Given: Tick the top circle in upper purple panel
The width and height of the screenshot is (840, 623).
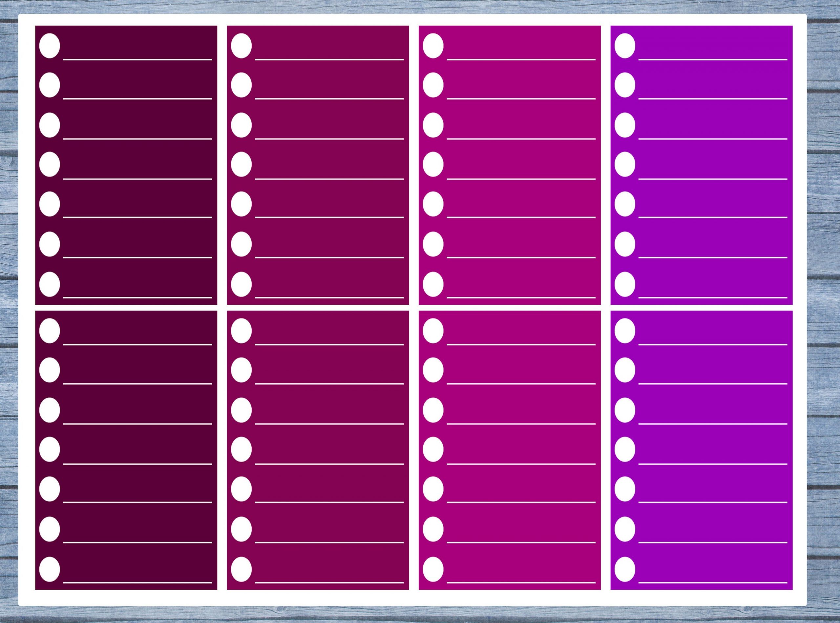Looking at the screenshot, I should (x=624, y=46).
